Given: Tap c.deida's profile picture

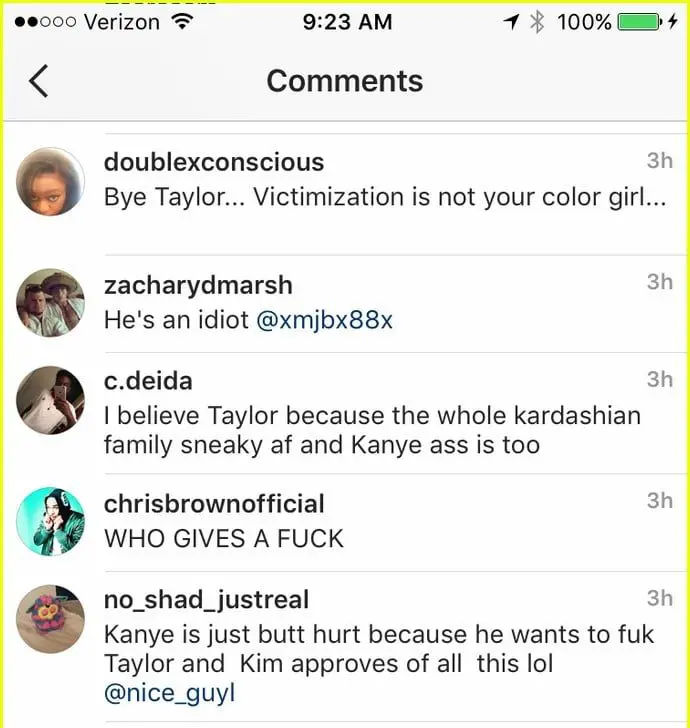Looking at the screenshot, I should pyautogui.click(x=51, y=400).
